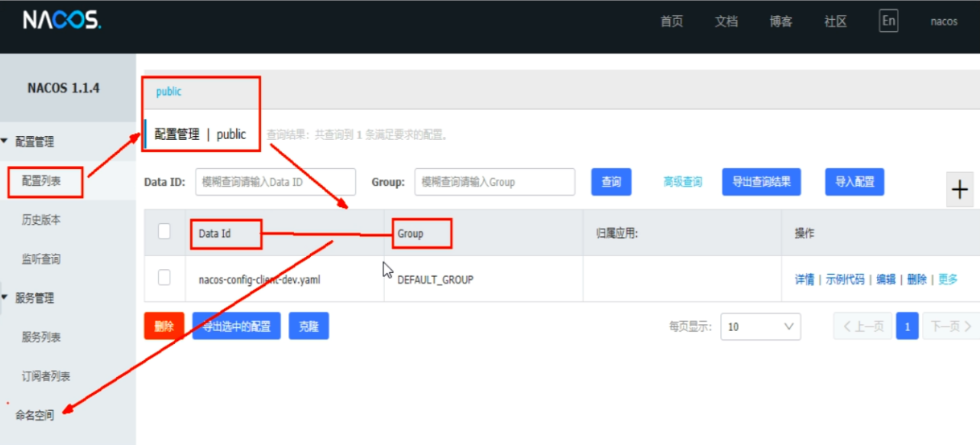Open 详情 for nacos-config-client-dev.yaml
The image size is (980, 445).
tap(804, 280)
